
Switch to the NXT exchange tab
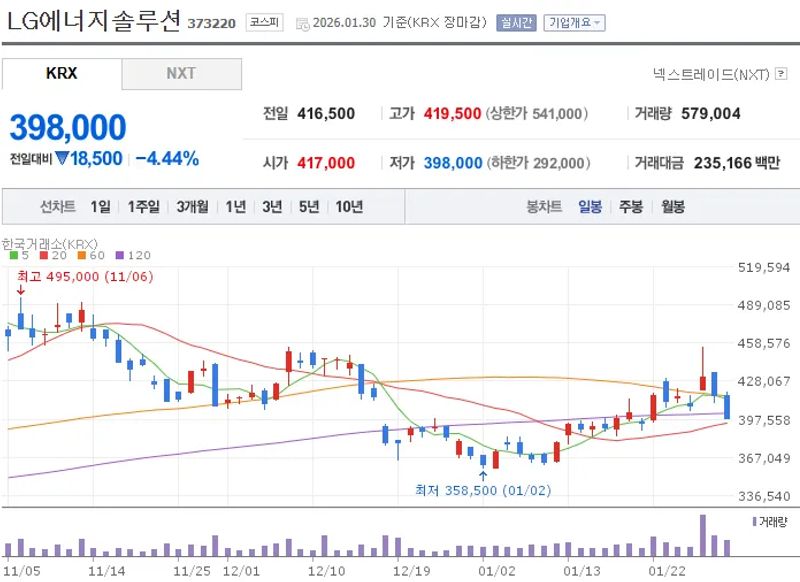[182, 74]
